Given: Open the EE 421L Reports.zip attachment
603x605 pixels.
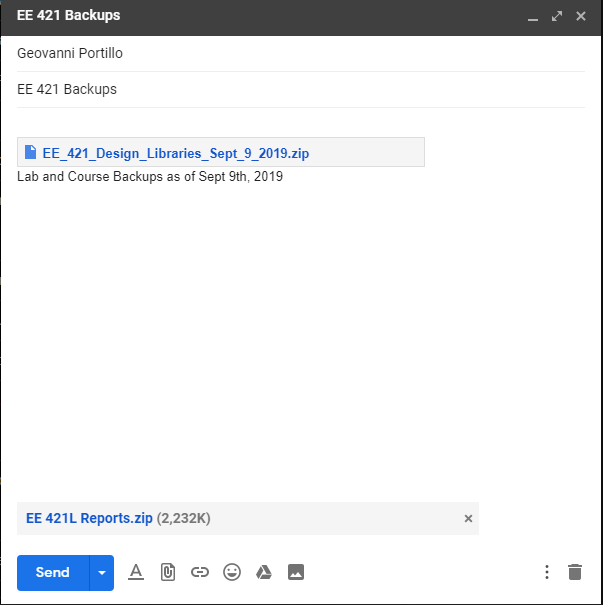Looking at the screenshot, I should coord(89,518).
